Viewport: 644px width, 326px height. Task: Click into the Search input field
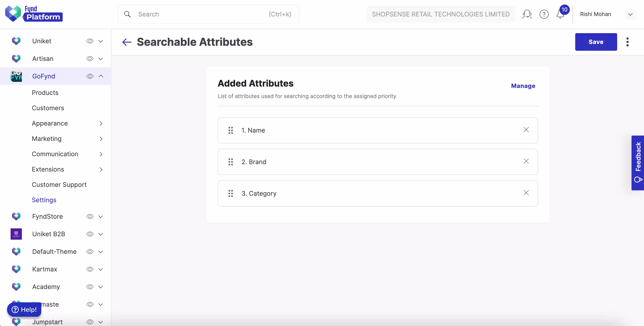pos(200,14)
